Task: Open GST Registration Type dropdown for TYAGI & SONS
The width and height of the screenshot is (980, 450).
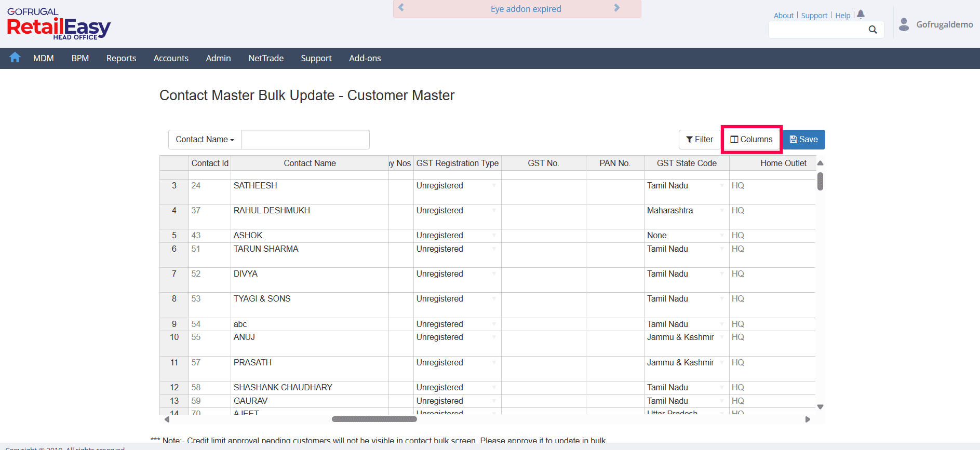Action: [494, 298]
